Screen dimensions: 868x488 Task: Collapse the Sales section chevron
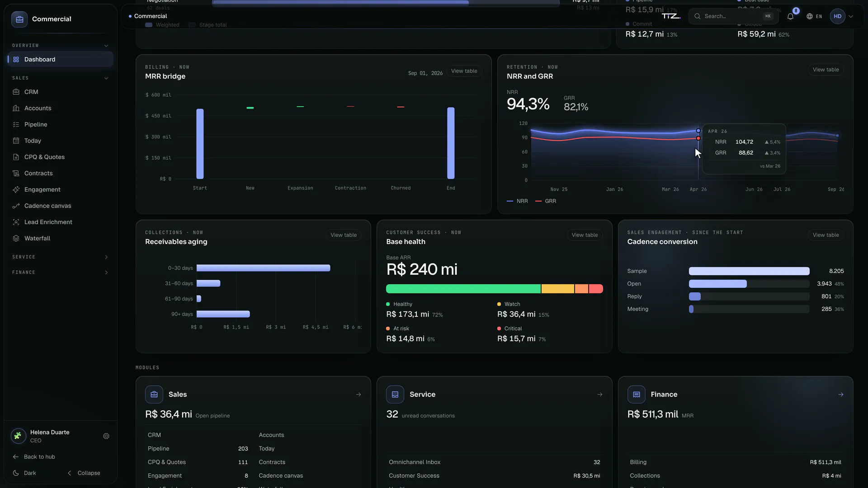click(106, 78)
